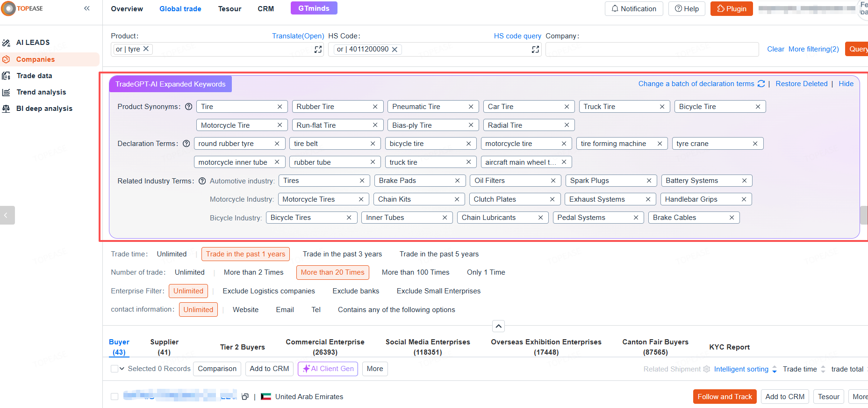Image resolution: width=868 pixels, height=408 pixels.
Task: Expand the Product input field icon
Action: [318, 49]
